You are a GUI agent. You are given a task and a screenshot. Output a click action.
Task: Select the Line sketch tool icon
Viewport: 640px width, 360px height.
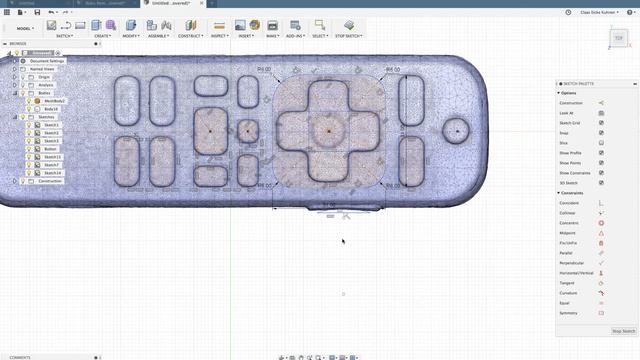(66, 25)
